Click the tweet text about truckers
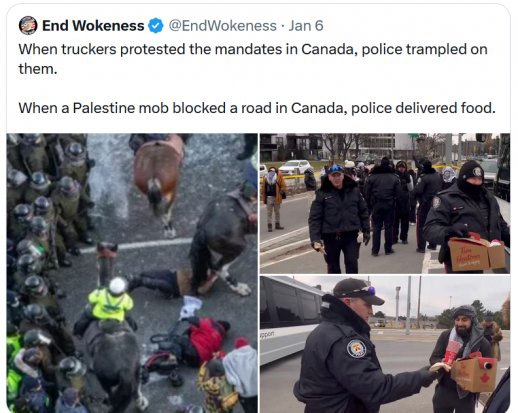This screenshot has height=413, width=518. point(253,59)
